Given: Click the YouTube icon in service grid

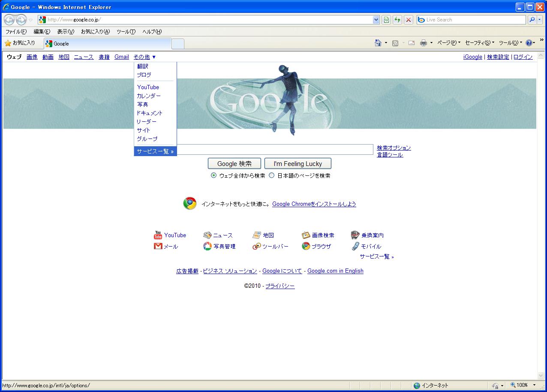Looking at the screenshot, I should 158,235.
